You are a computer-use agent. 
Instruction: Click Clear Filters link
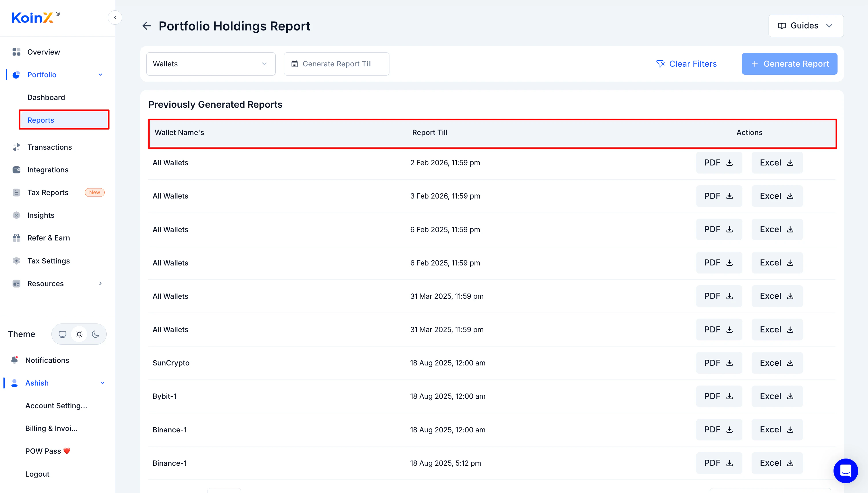coord(686,64)
